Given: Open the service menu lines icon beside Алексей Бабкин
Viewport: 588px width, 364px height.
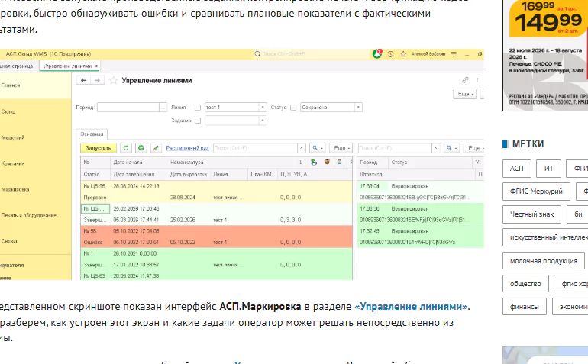Looking at the screenshot, I should pos(454,54).
